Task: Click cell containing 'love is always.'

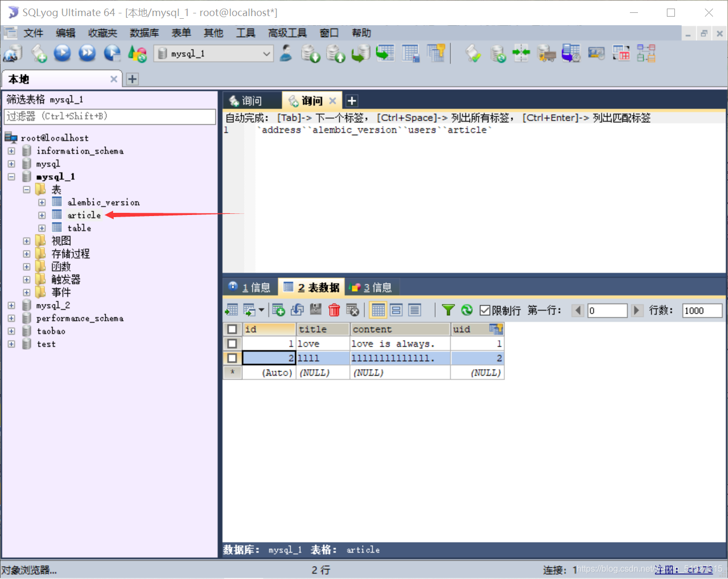Action: (400, 344)
